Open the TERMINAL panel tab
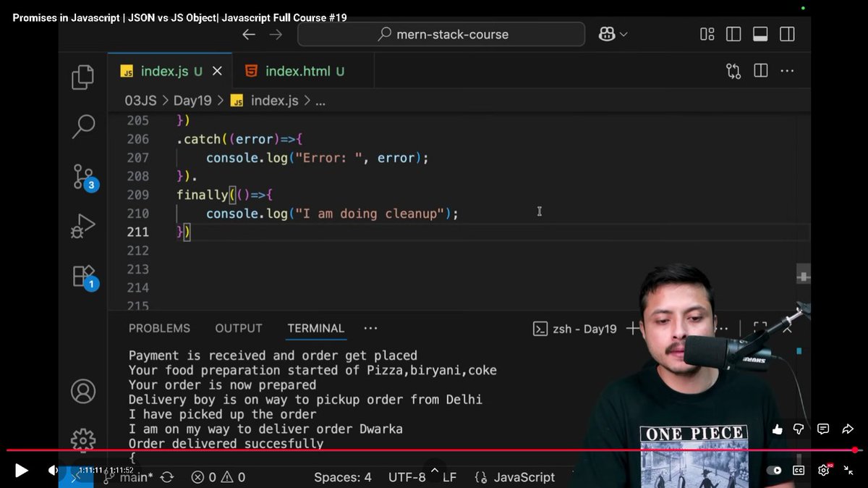This screenshot has height=488, width=868. (x=316, y=329)
